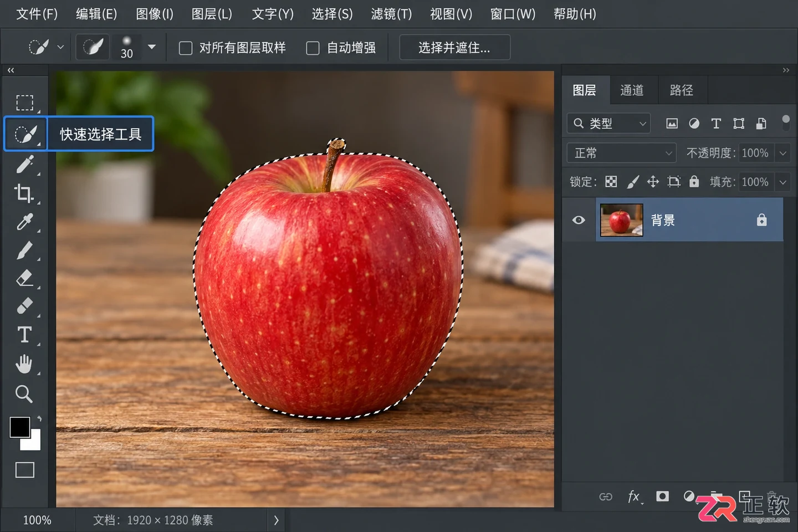Switch to the 通道 tab

[632, 90]
